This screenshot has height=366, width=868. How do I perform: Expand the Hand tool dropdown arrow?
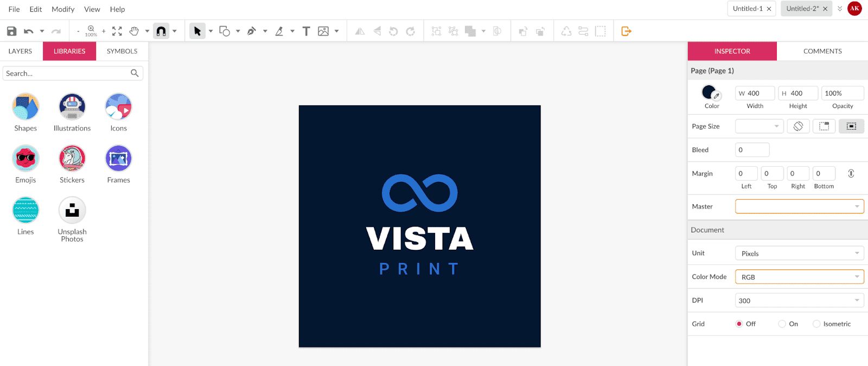[147, 31]
